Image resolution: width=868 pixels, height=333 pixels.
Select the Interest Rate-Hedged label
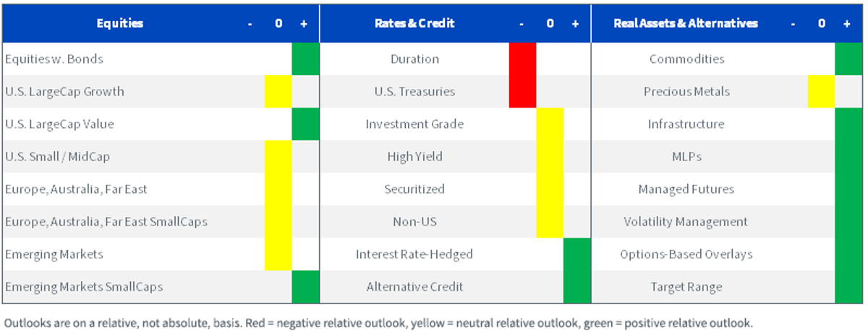tap(414, 254)
